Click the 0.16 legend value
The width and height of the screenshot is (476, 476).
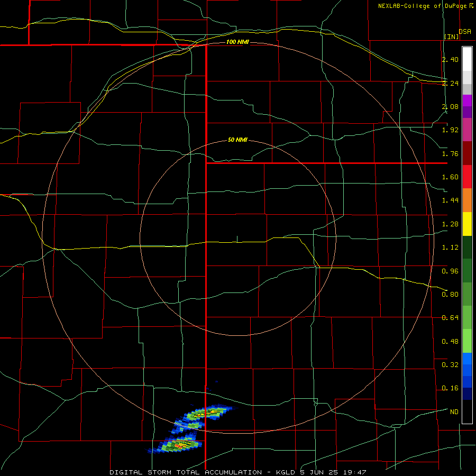coord(450,388)
